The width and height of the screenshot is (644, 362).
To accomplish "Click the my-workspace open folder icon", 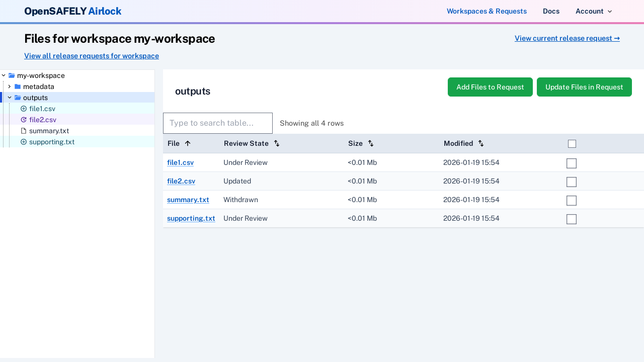I will tap(12, 75).
